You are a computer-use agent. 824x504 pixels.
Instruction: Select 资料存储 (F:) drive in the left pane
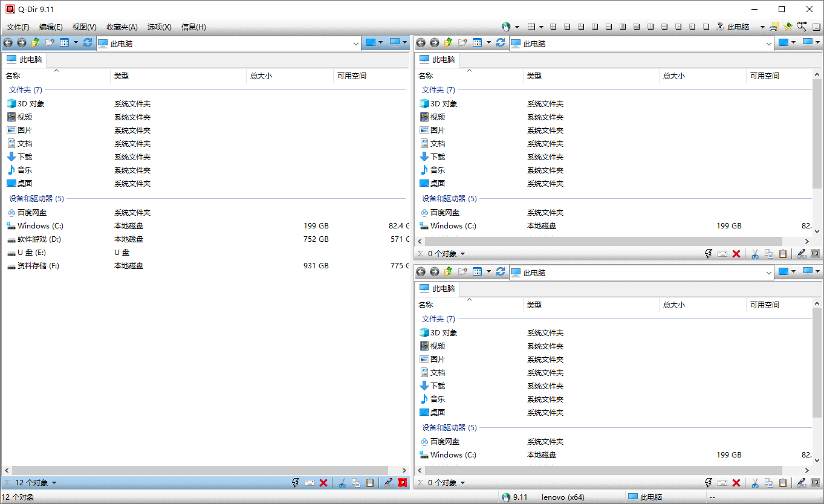[38, 266]
